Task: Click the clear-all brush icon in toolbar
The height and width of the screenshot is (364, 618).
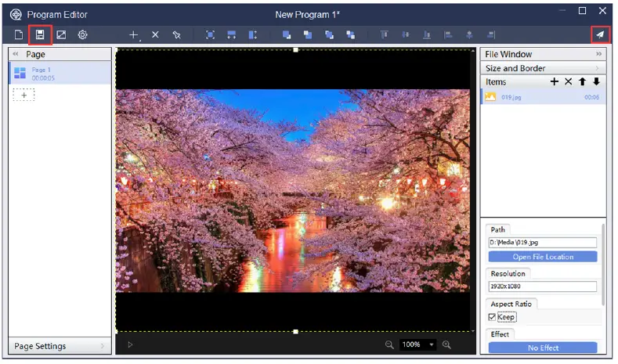Action: [176, 34]
